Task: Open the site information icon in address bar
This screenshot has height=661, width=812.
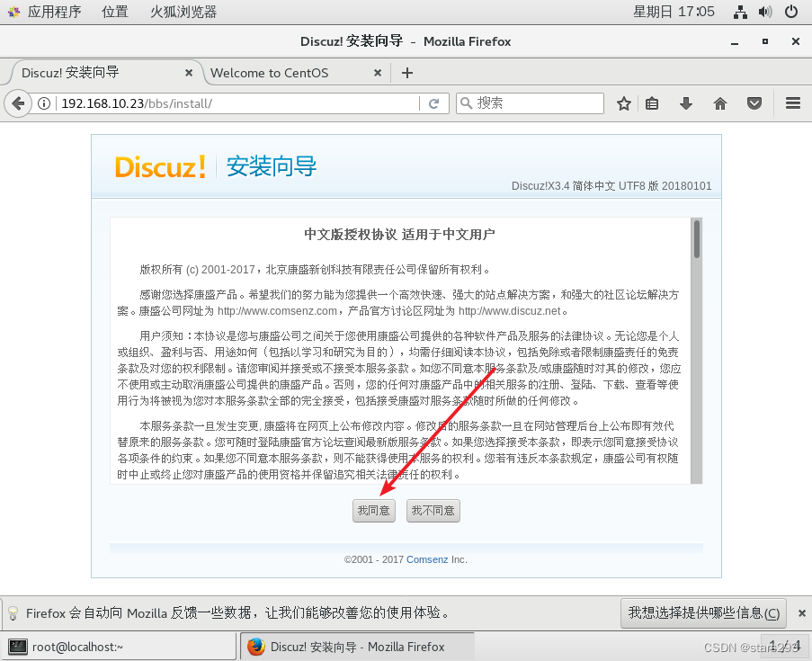Action: tap(44, 103)
